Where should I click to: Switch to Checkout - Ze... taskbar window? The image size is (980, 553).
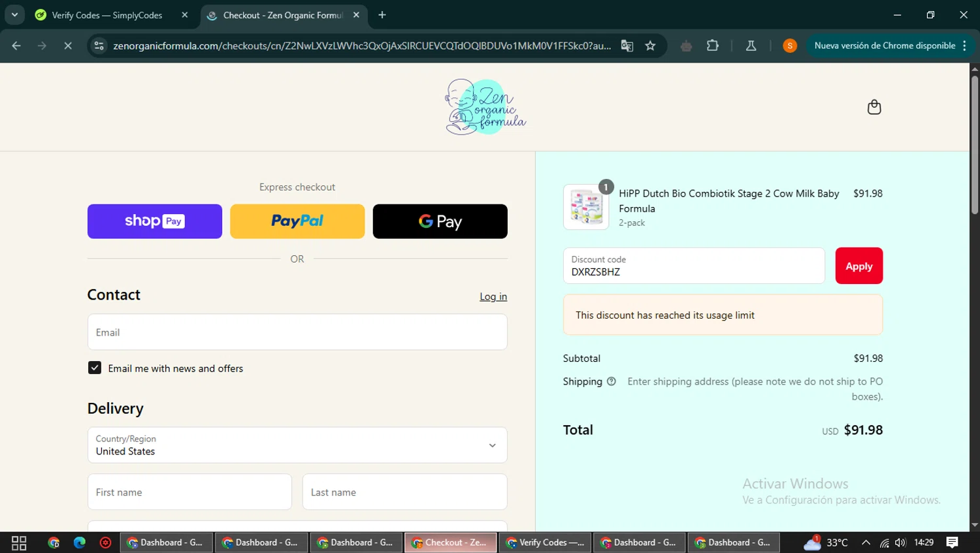tap(451, 543)
